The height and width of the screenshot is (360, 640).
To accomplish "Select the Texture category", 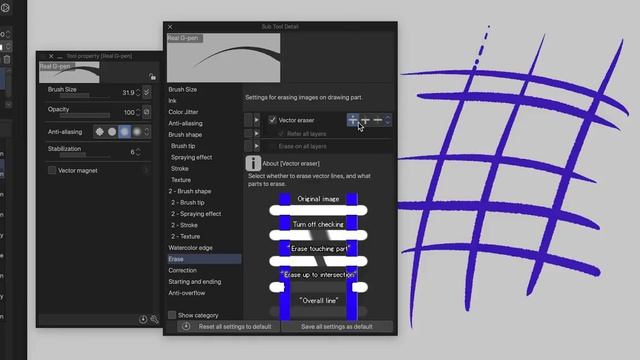I will tap(181, 180).
